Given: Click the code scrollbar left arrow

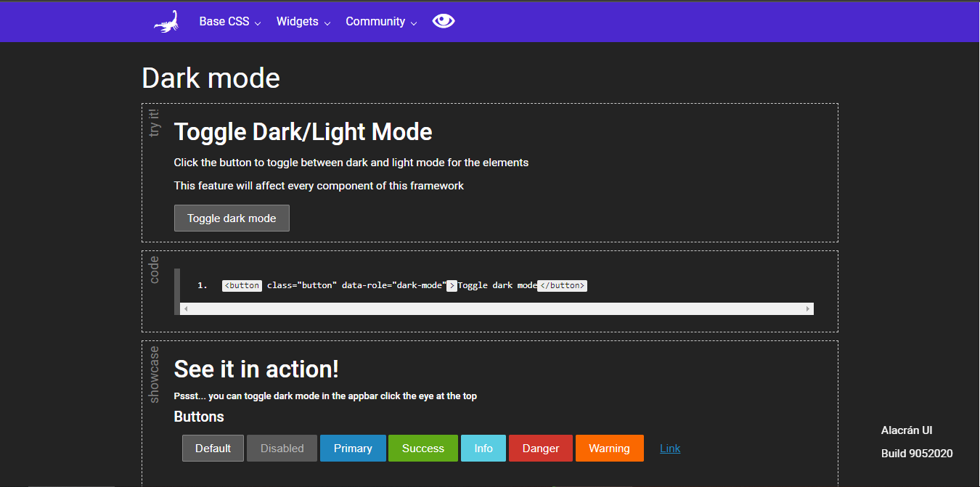Looking at the screenshot, I should [x=186, y=308].
